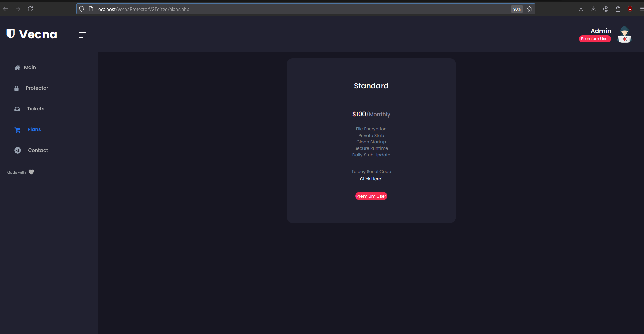This screenshot has height=334, width=644.
Task: Open the browser application menu
Action: click(641, 9)
